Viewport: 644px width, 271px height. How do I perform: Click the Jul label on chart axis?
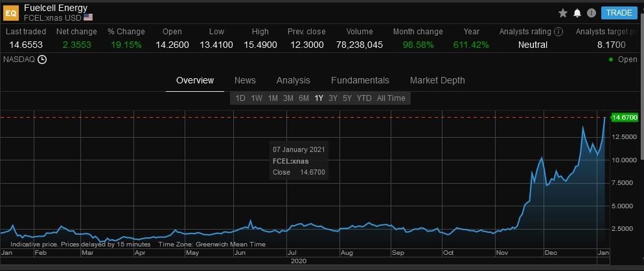click(292, 253)
